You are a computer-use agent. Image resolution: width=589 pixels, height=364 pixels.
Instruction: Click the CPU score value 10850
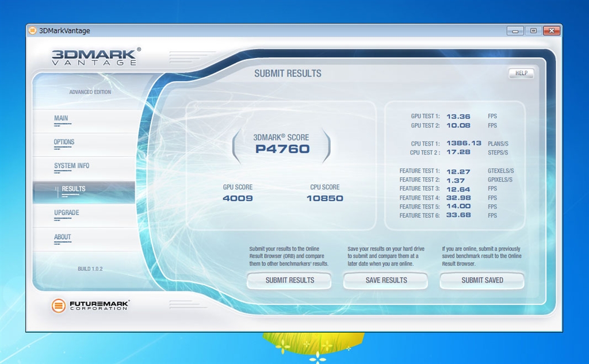point(324,198)
